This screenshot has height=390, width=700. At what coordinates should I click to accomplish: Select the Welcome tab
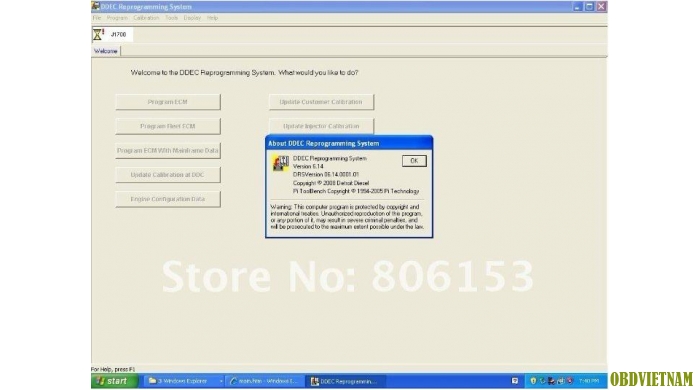pyautogui.click(x=106, y=51)
